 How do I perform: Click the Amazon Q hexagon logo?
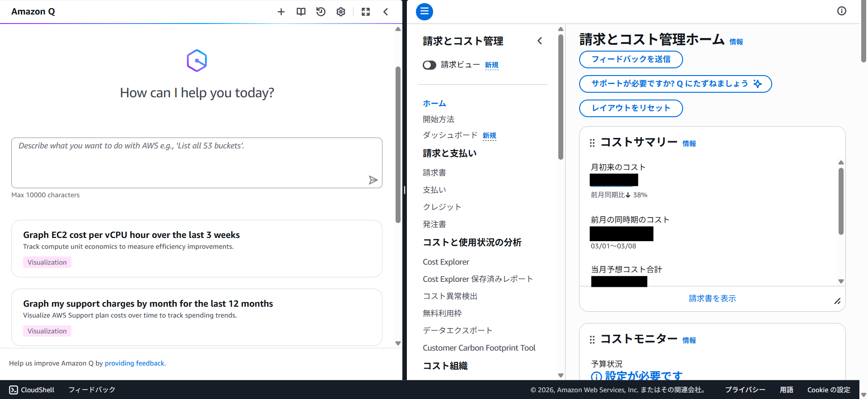tap(197, 61)
